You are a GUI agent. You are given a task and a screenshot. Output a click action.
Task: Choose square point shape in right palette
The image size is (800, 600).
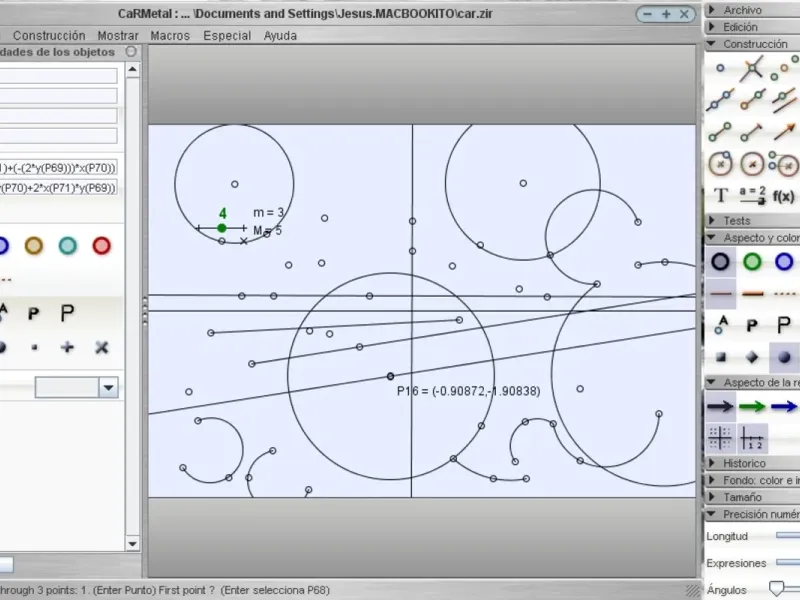(x=720, y=357)
